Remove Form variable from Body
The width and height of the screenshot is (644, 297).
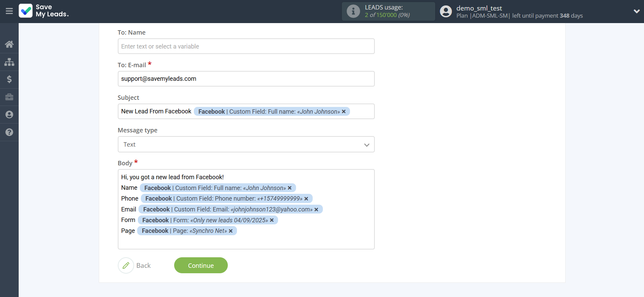pyautogui.click(x=272, y=220)
